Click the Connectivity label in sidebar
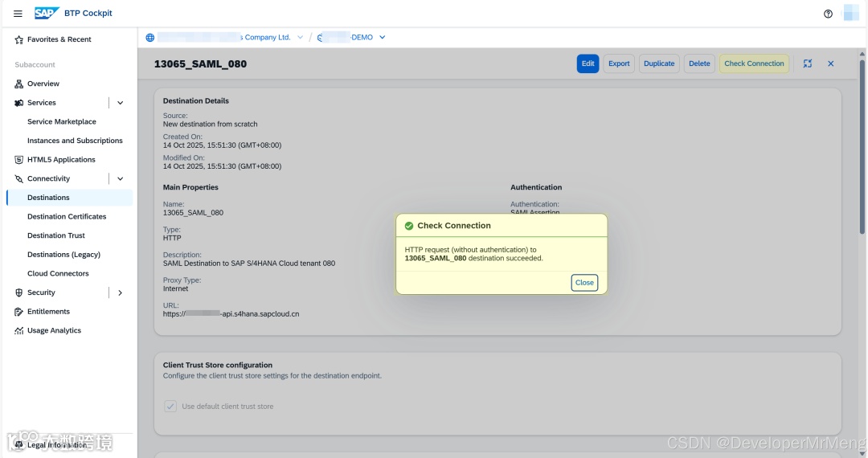 click(49, 178)
